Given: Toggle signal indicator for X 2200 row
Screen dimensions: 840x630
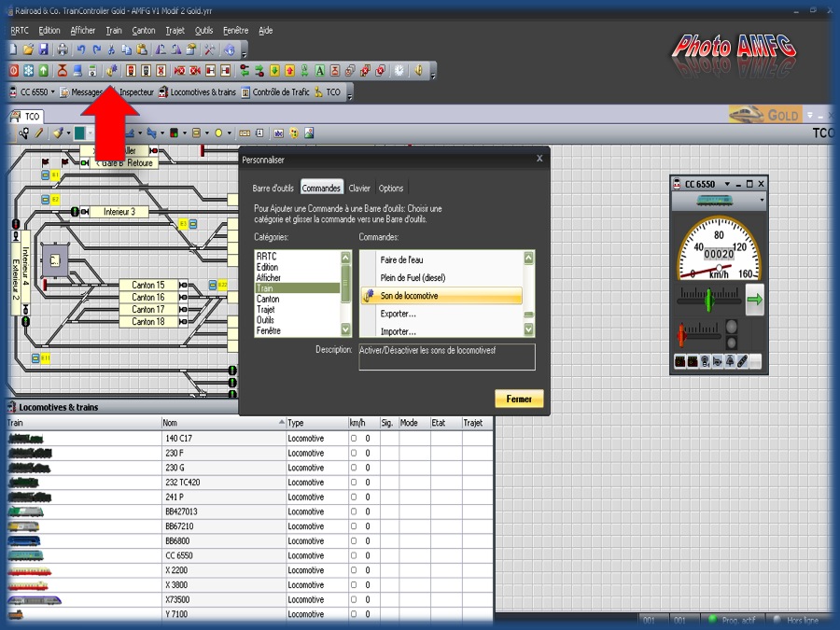Looking at the screenshot, I should point(354,570).
